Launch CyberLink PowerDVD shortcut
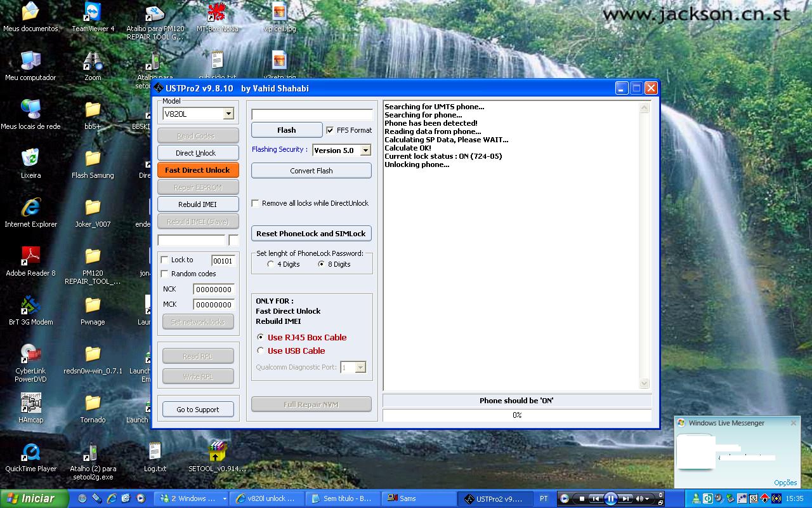 [30, 363]
